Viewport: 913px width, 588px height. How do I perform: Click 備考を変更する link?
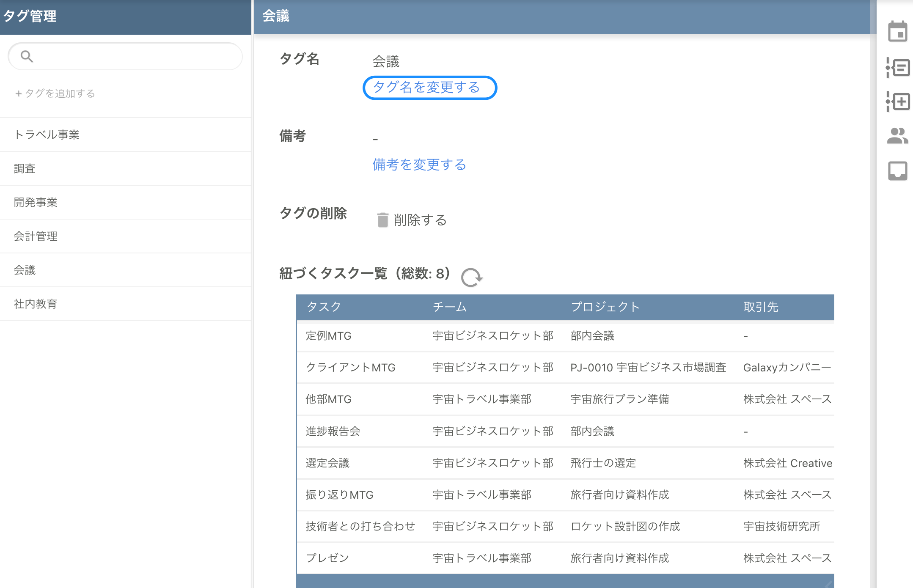click(419, 165)
